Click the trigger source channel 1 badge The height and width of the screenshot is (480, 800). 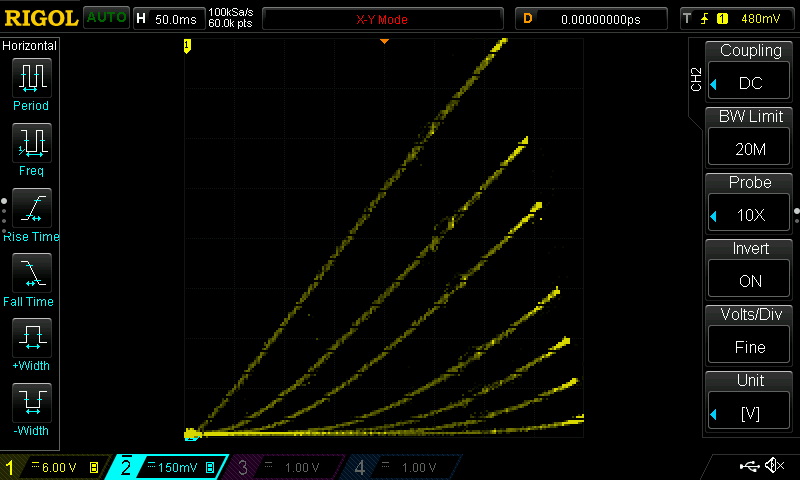[x=722, y=19]
